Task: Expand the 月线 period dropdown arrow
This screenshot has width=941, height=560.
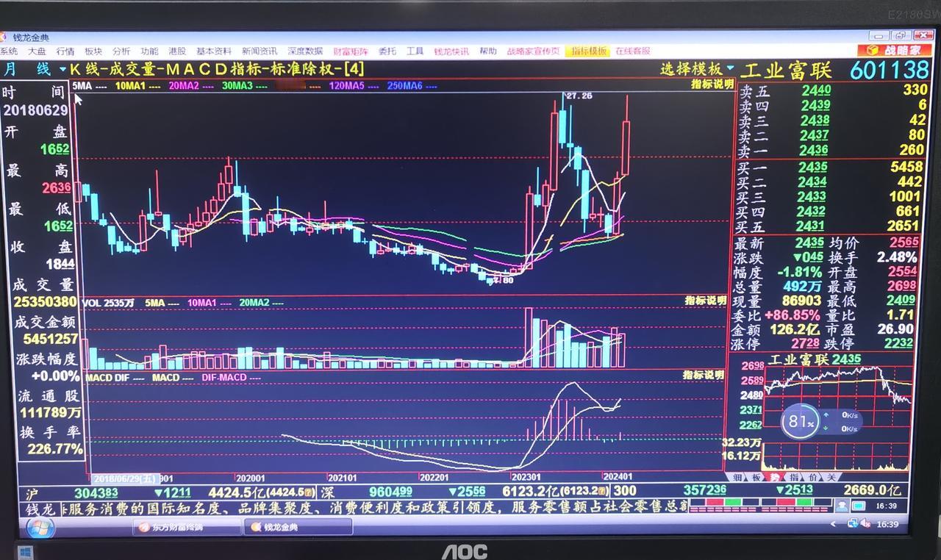Action: [63, 69]
